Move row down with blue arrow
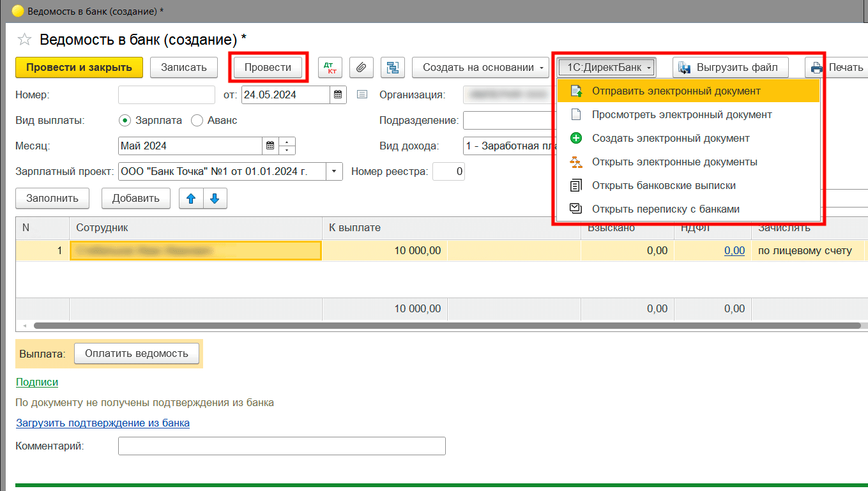This screenshot has height=491, width=868. coord(215,199)
